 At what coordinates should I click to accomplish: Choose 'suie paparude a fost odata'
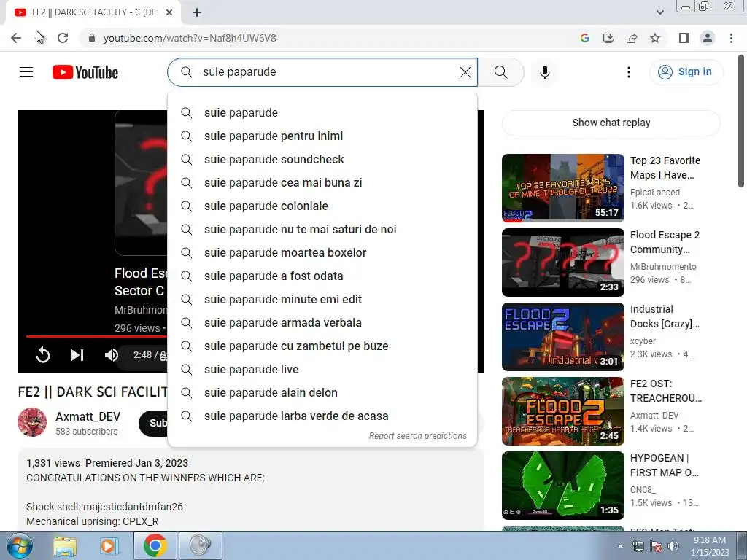pos(322,276)
